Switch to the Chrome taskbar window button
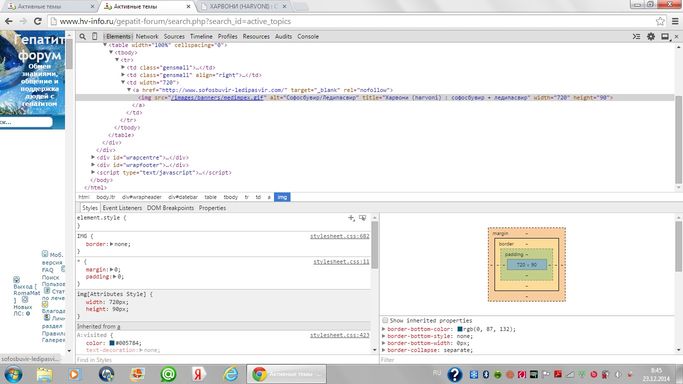This screenshot has width=683, height=384. pos(287,374)
